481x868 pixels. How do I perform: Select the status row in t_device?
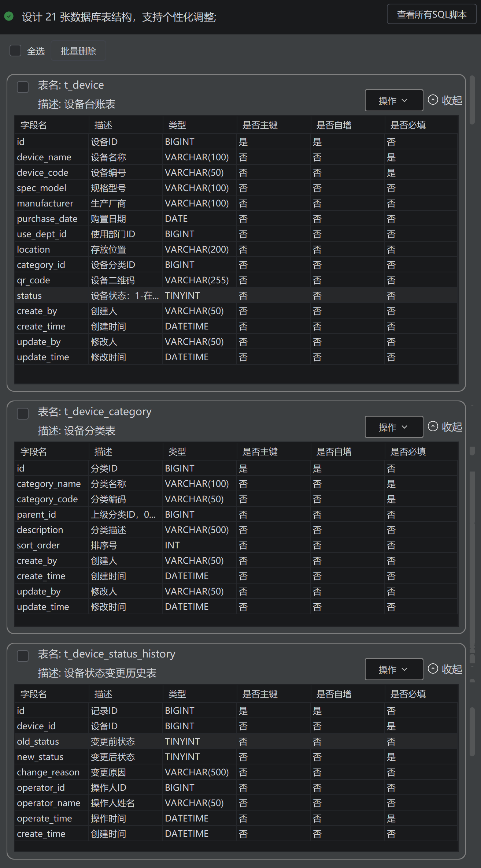tap(236, 295)
